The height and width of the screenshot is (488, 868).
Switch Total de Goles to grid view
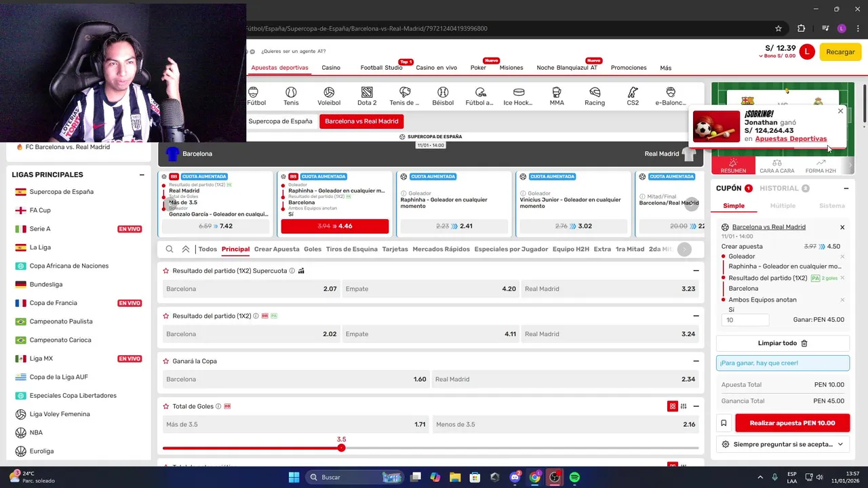tap(673, 406)
